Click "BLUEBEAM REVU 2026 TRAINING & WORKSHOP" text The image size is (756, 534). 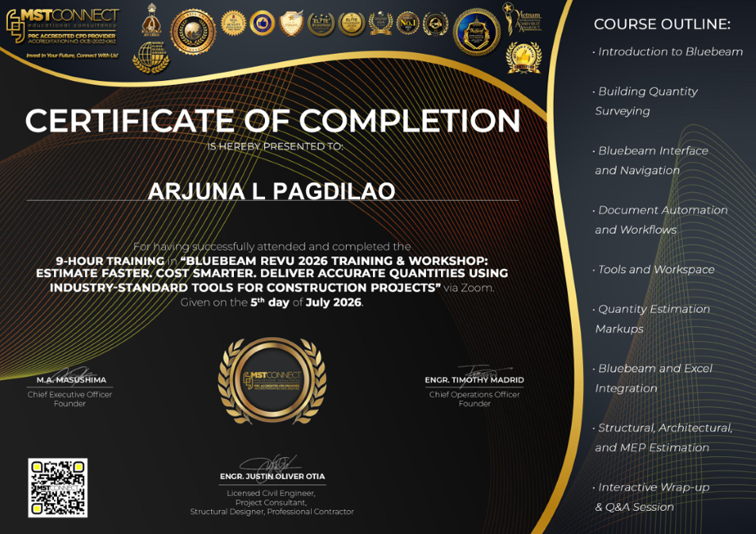336,261
